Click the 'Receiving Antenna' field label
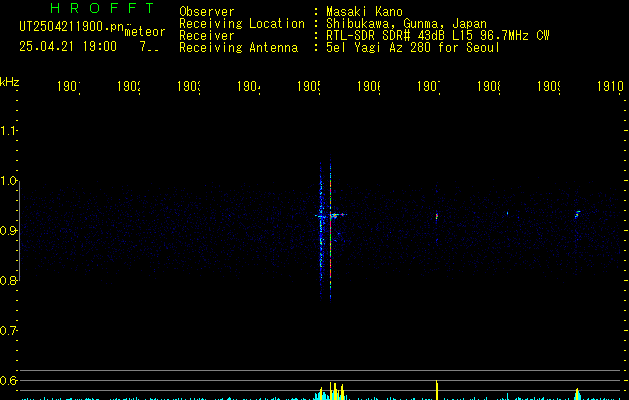This screenshot has height=400, width=629. click(x=238, y=47)
